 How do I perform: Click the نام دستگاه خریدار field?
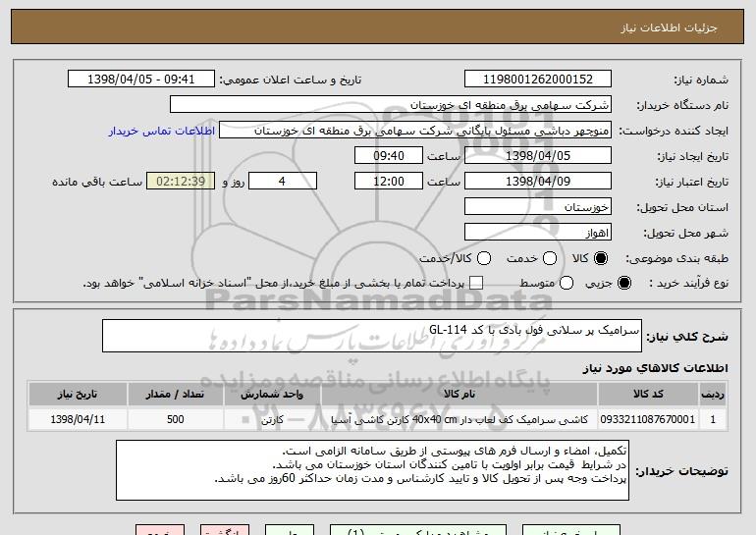pyautogui.click(x=391, y=105)
